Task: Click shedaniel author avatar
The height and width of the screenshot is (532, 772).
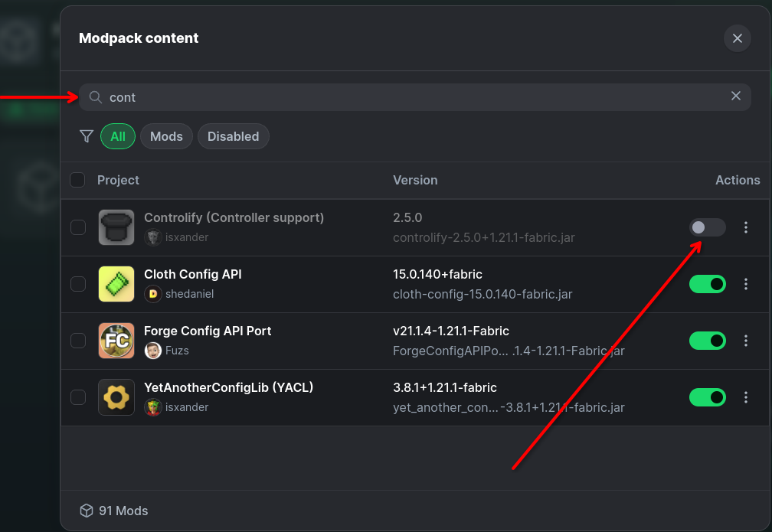Action: coord(153,294)
